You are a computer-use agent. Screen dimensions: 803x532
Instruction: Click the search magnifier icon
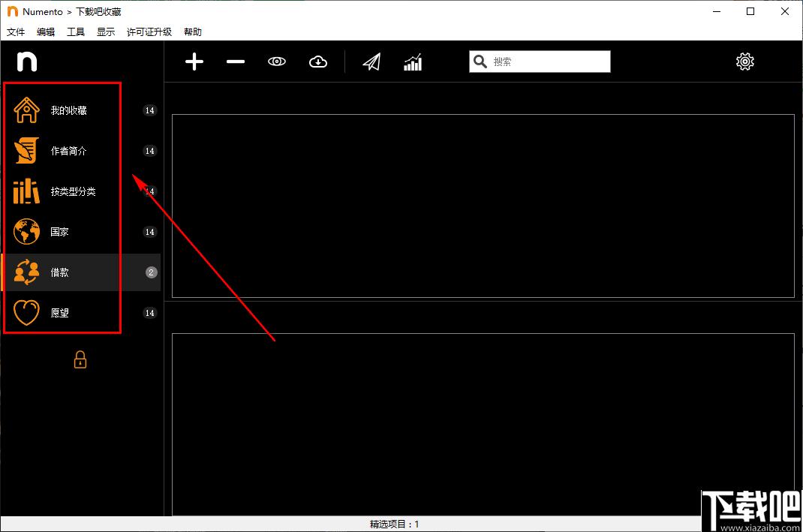point(480,62)
